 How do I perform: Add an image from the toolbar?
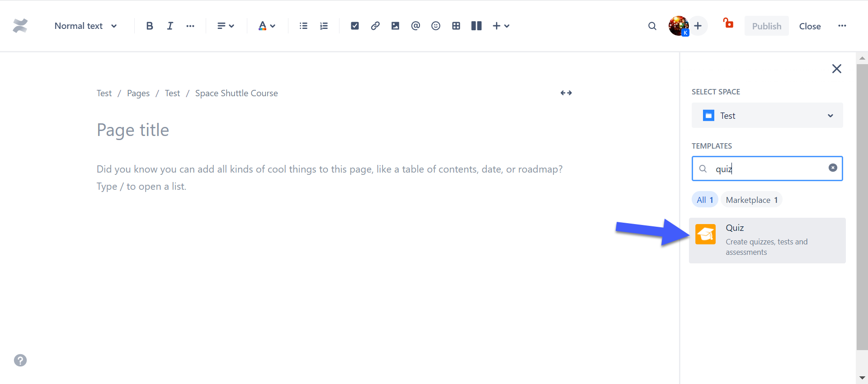coord(395,26)
